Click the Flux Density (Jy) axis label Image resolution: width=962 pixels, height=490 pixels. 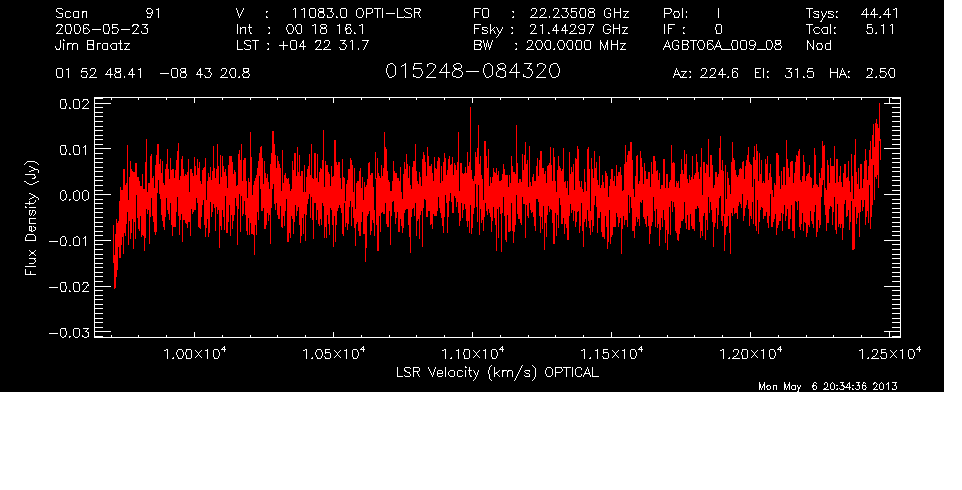click(x=32, y=220)
